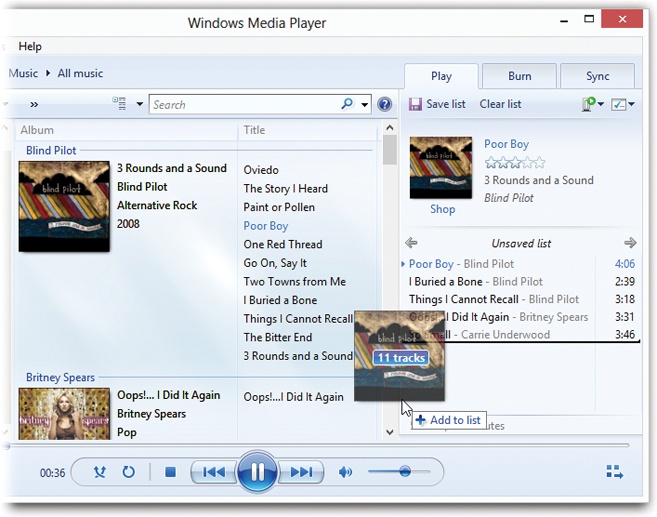Select the song Go On, Say It
The width and height of the screenshot is (657, 517).
[x=275, y=263]
